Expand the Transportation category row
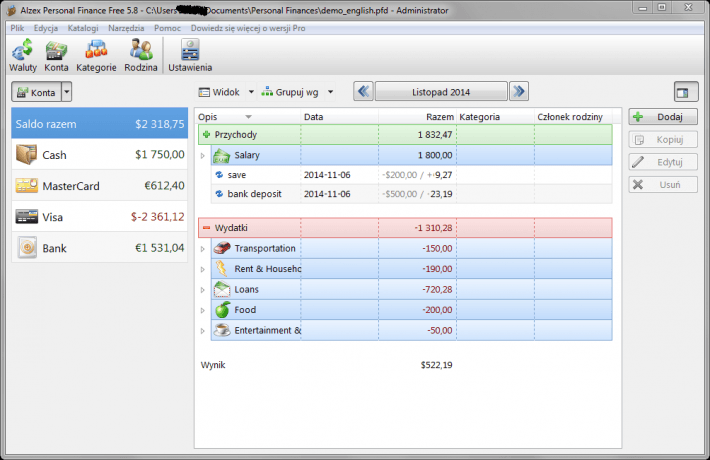 [203, 248]
